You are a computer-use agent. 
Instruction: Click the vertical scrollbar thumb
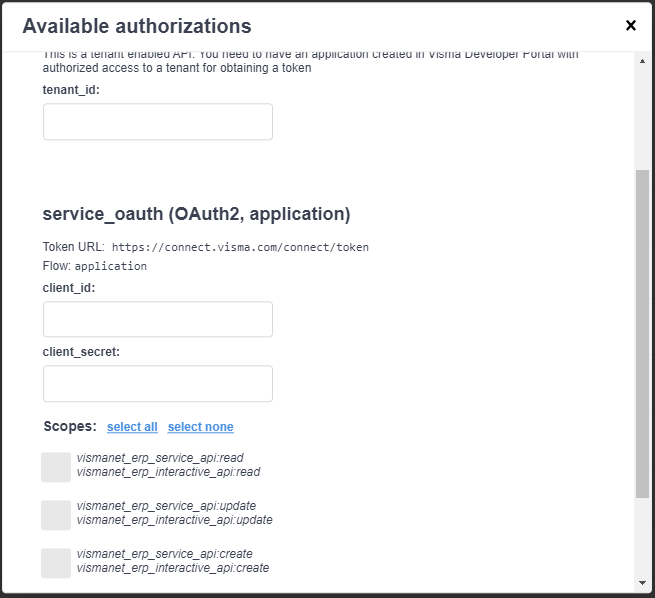point(642,333)
